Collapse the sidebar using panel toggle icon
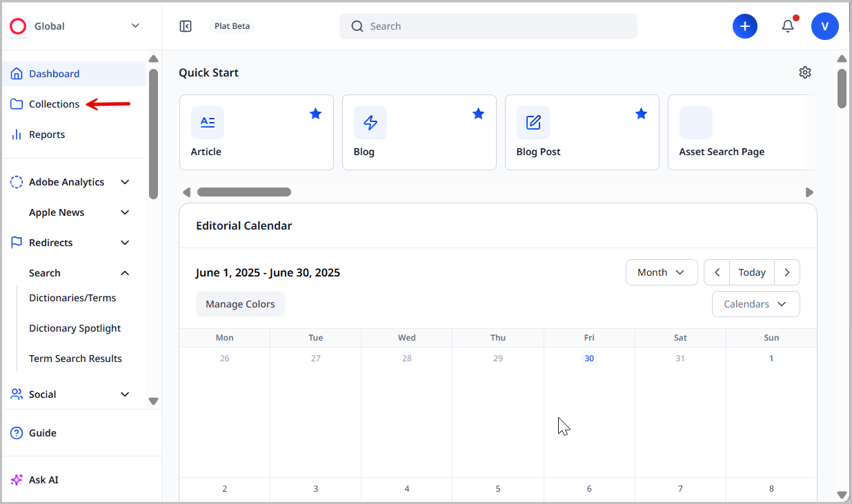The width and height of the screenshot is (852, 504). [186, 26]
